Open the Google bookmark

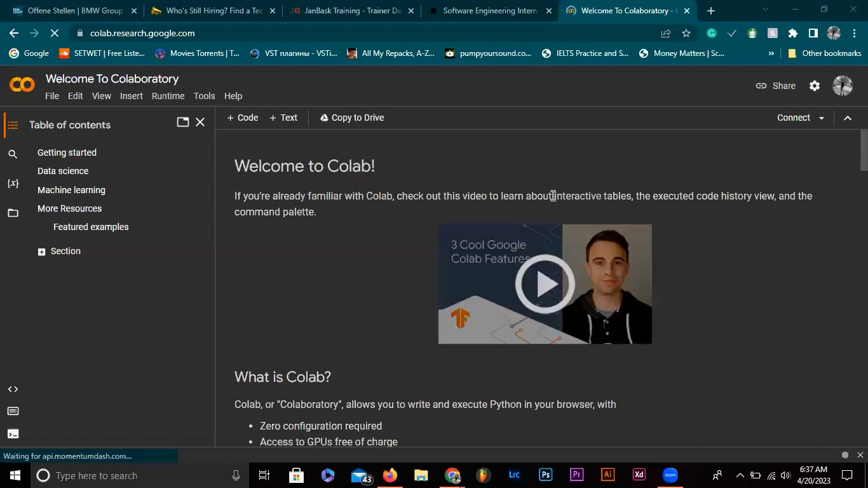point(29,53)
